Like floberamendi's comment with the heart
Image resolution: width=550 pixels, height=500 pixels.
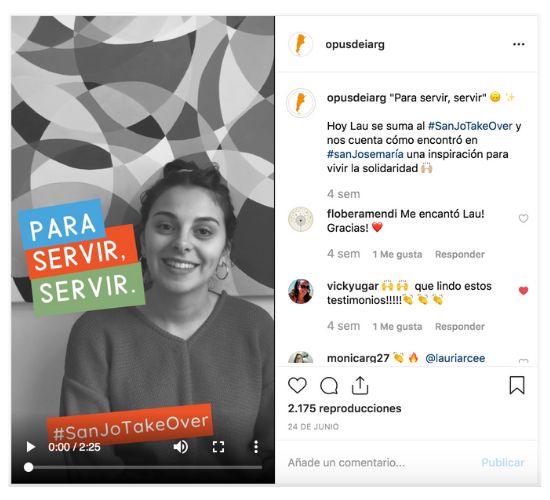(523, 219)
